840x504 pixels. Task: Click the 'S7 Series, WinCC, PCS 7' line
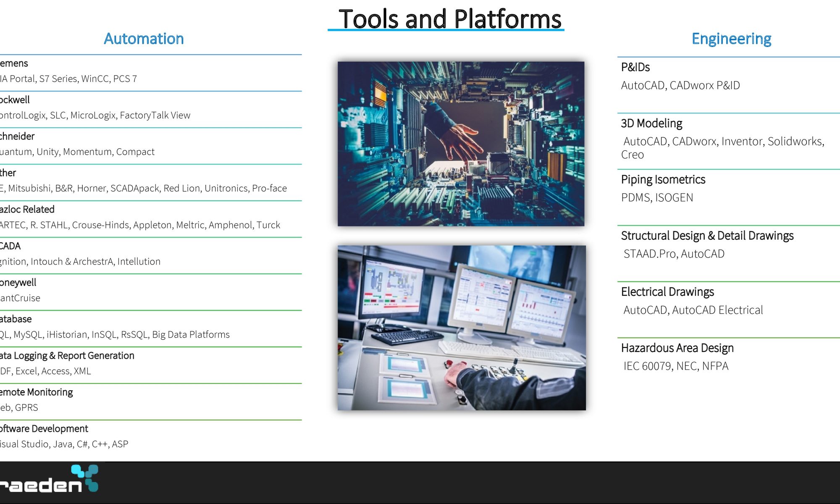tap(68, 79)
